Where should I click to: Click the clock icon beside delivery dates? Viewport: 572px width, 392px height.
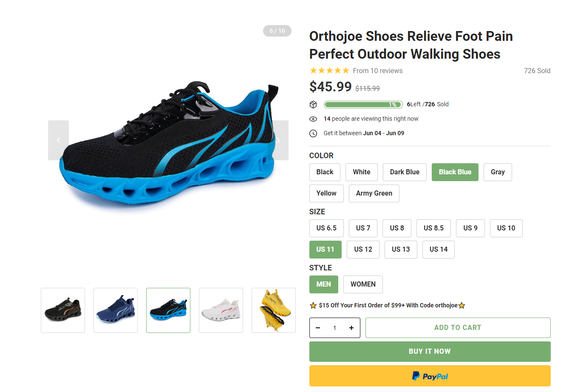(313, 134)
